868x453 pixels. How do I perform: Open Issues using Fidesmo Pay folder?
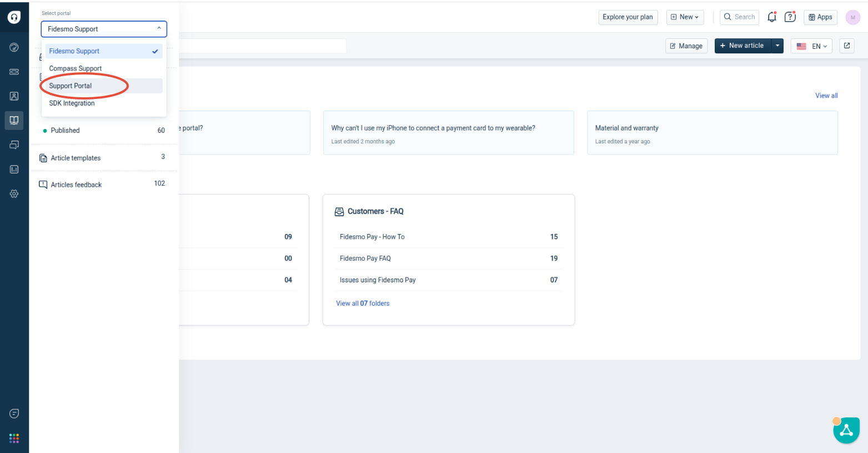[x=449, y=280]
